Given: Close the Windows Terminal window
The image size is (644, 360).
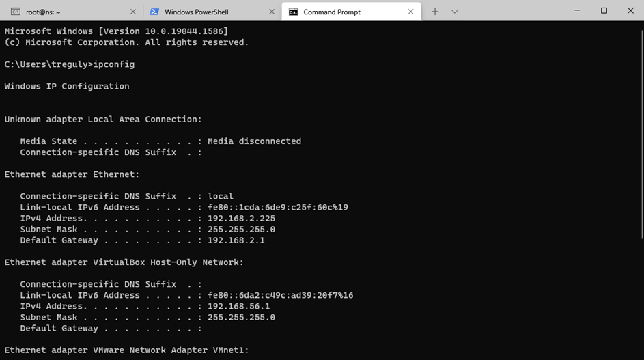Looking at the screenshot, I should click(630, 11).
